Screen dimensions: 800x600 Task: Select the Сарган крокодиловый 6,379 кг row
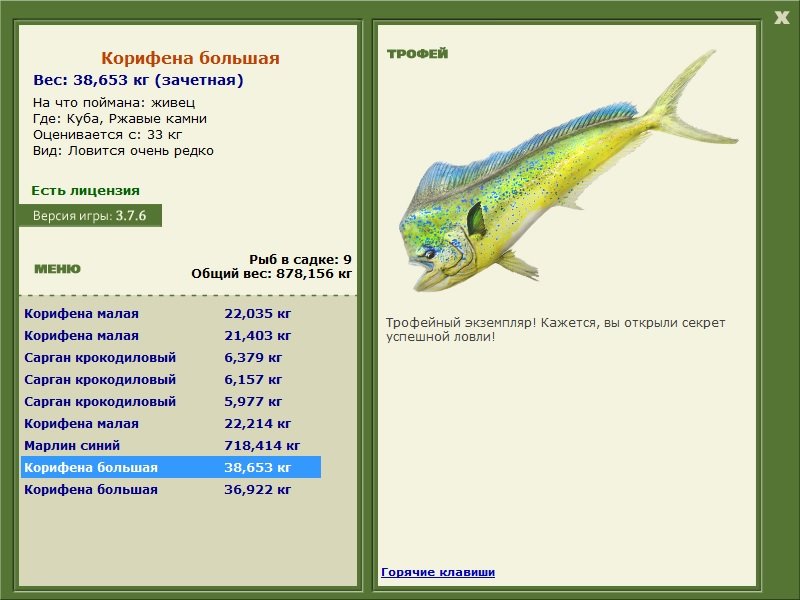pyautogui.click(x=171, y=358)
